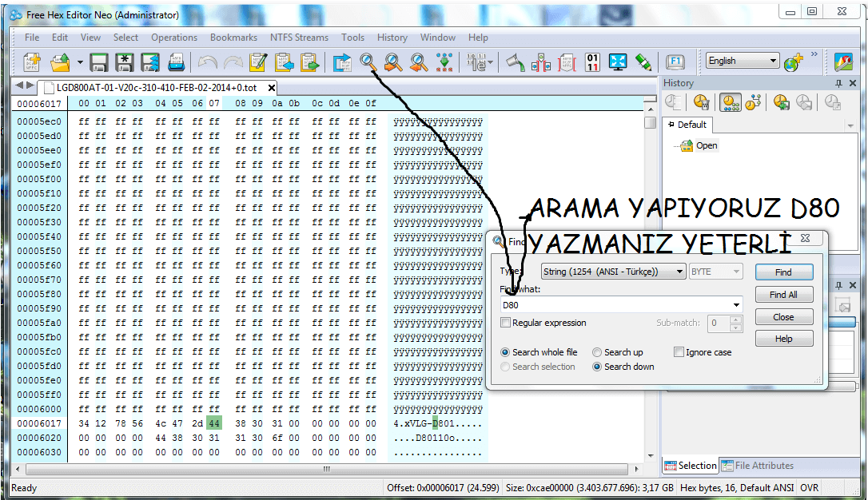Click the Find magnifier toolbar icon
Screen dimensions: 868x500
368,62
